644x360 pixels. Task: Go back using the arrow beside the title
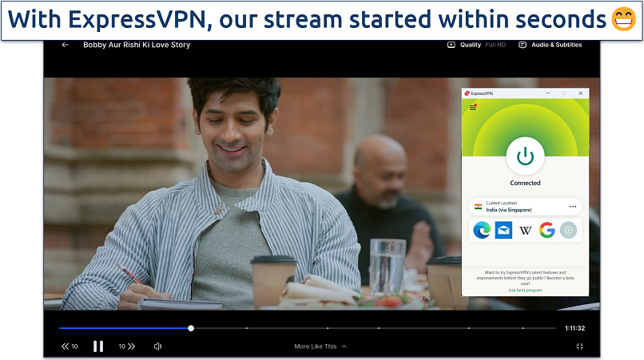pyautogui.click(x=65, y=45)
